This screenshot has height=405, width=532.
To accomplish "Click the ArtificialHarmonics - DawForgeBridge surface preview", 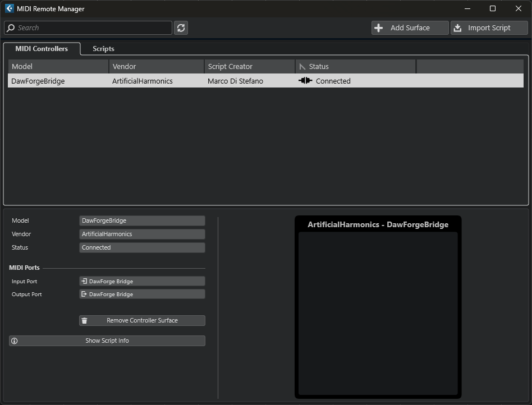I will tap(378, 307).
